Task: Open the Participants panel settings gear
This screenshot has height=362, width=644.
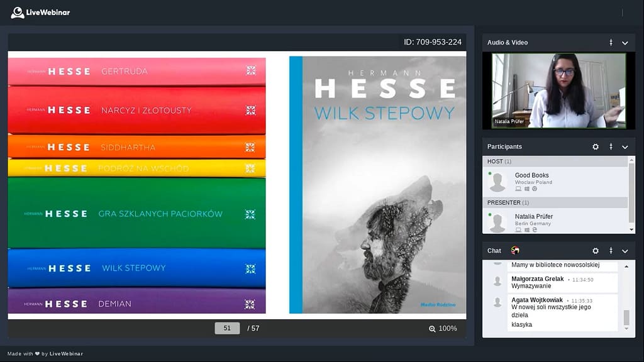Action: pyautogui.click(x=596, y=146)
